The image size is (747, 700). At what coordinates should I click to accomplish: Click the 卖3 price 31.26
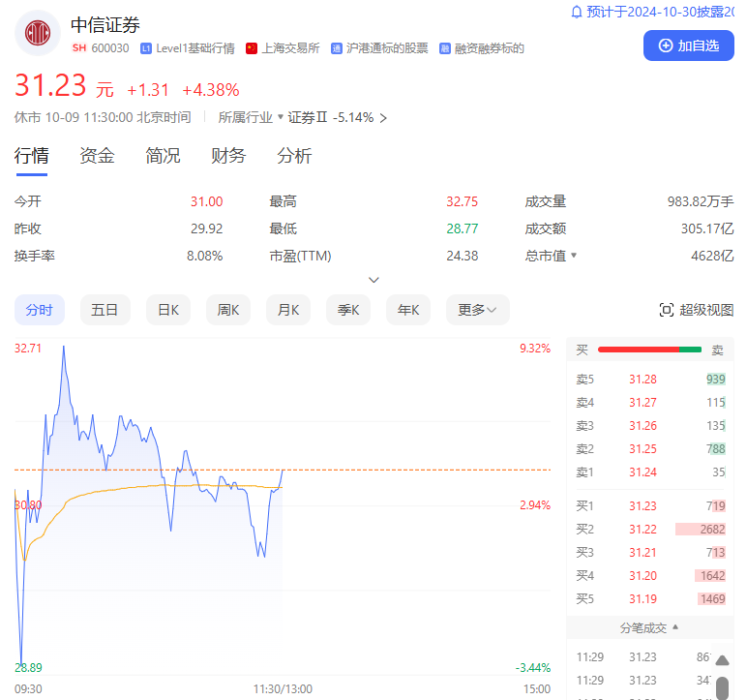(x=642, y=425)
